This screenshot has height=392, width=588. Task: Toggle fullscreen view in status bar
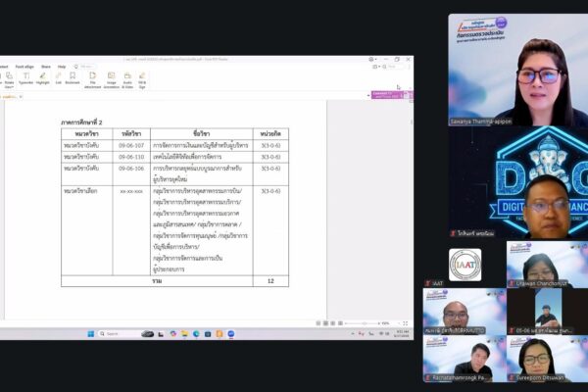[x=405, y=323]
